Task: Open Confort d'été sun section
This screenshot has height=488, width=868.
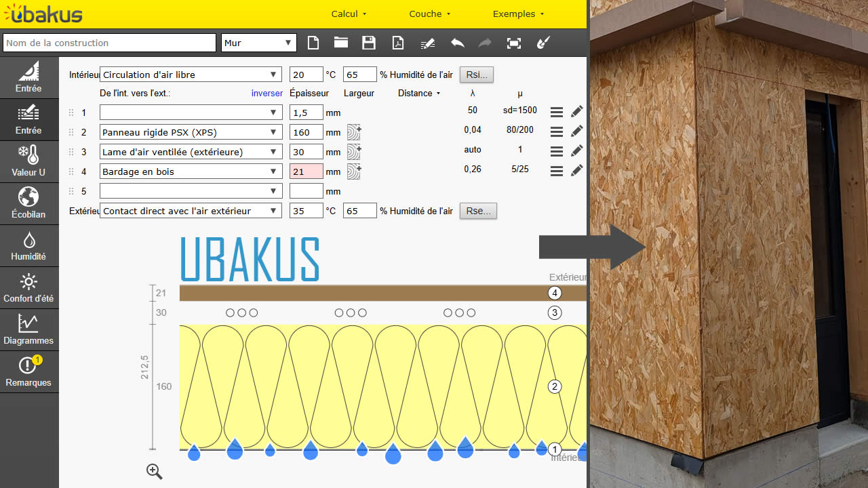Action: [28, 288]
